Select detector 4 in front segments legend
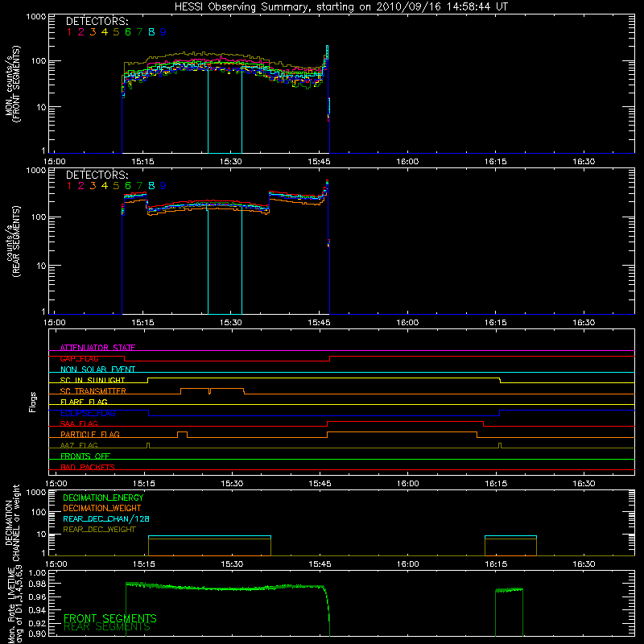The image size is (644, 644). [105, 32]
